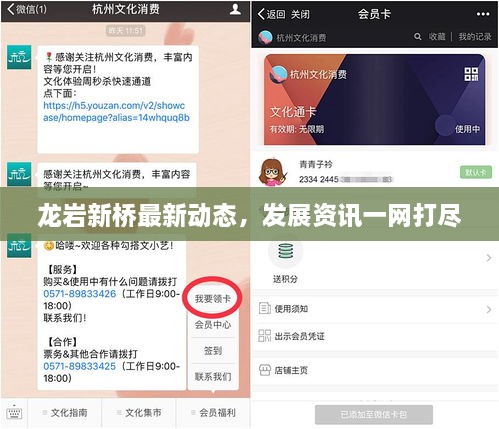This screenshot has width=499, height=429.
Task: Open the contact profile icon
Action: [235, 10]
